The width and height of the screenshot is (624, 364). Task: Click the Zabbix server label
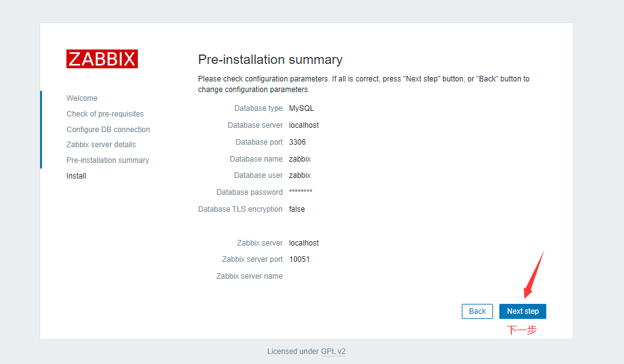point(260,242)
